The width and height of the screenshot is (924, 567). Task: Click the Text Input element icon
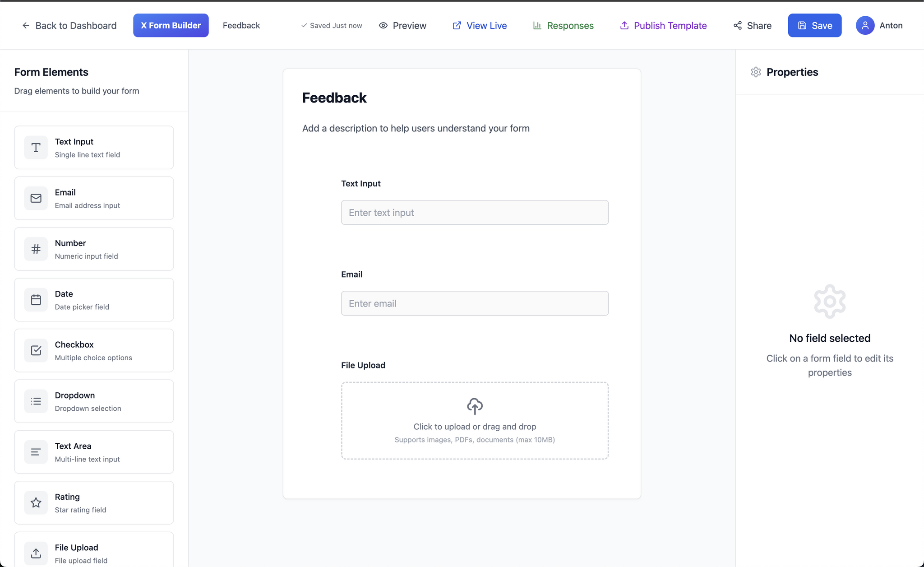point(36,148)
